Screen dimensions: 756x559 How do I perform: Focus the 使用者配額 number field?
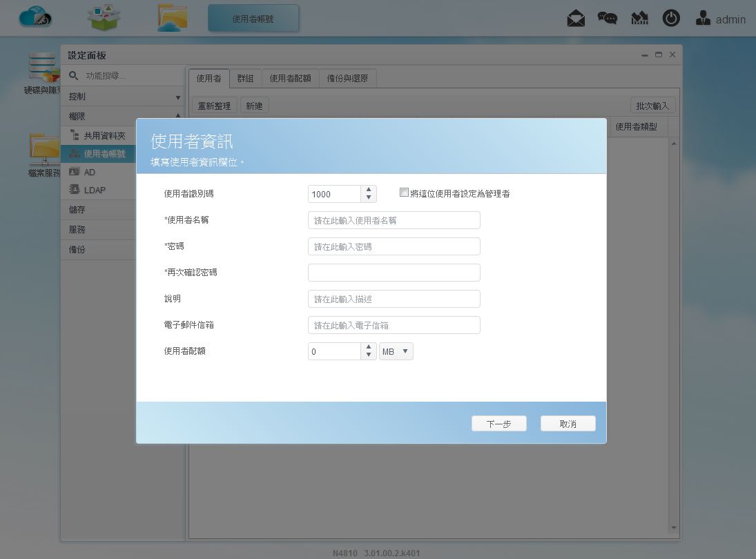coord(335,351)
